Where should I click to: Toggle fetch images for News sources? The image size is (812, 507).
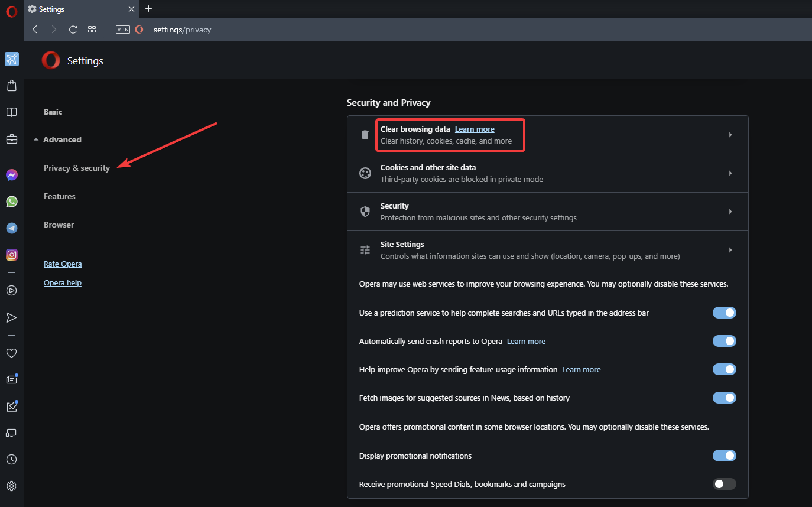(x=725, y=398)
